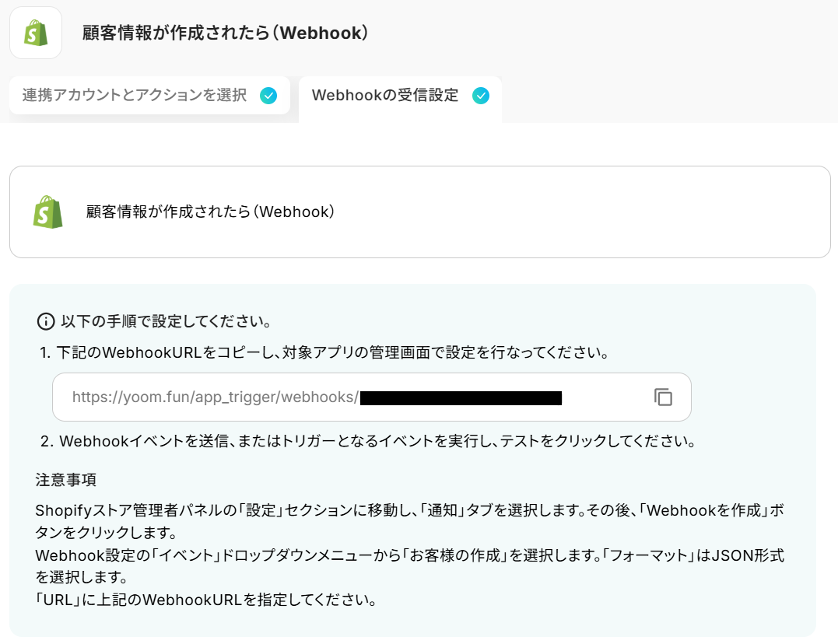Click the 注意事項 heading

tap(65, 479)
